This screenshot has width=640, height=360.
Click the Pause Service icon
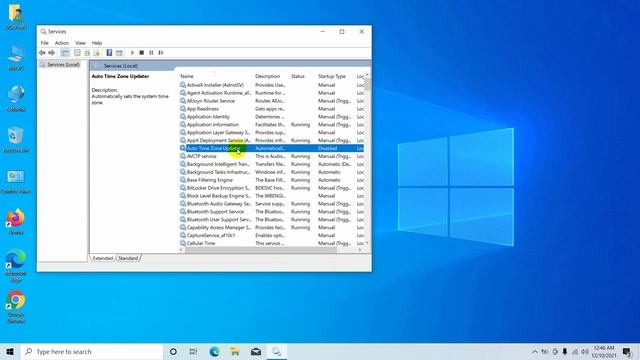151,53
